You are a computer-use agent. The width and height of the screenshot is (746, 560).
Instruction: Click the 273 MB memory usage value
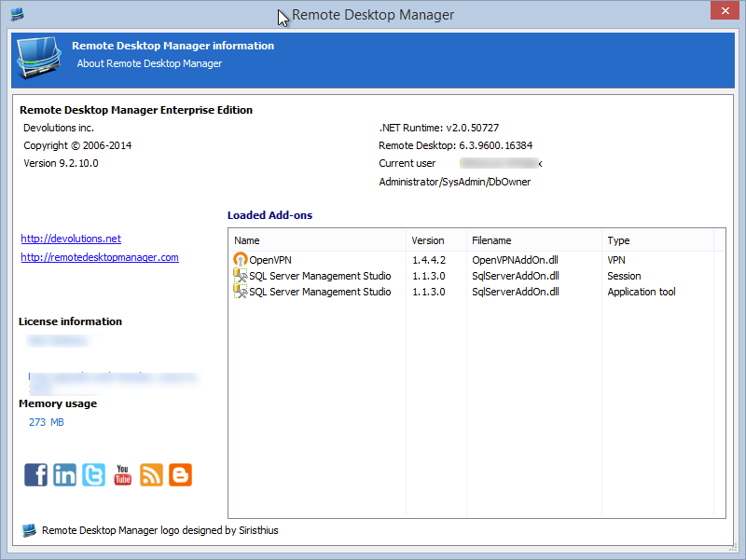pos(46,422)
